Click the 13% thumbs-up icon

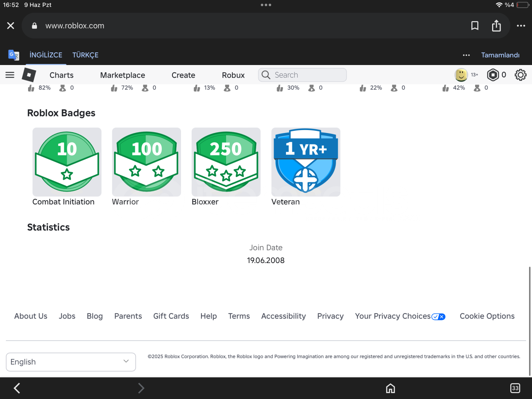pos(197,88)
